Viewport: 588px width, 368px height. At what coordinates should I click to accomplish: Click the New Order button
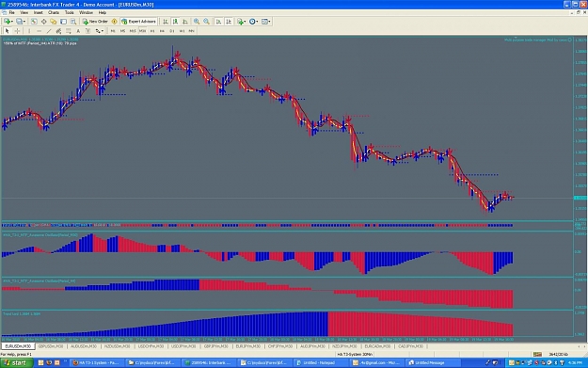95,22
